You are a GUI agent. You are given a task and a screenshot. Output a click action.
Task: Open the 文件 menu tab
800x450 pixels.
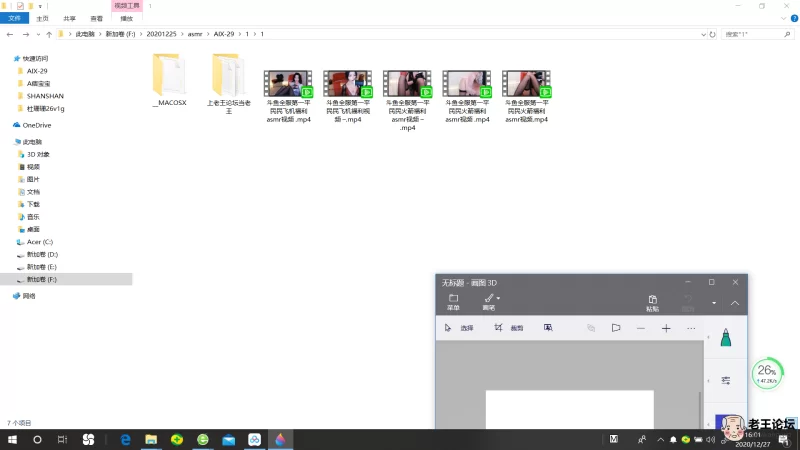click(14, 18)
